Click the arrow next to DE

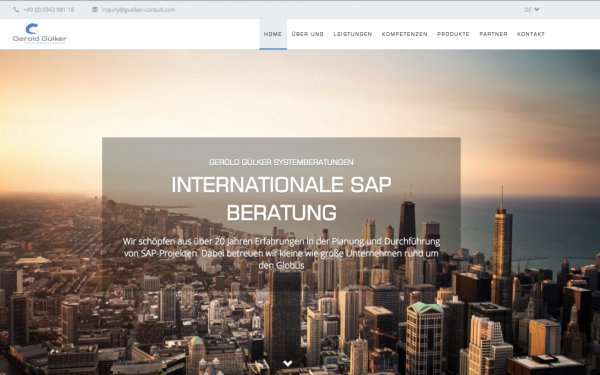[536, 10]
